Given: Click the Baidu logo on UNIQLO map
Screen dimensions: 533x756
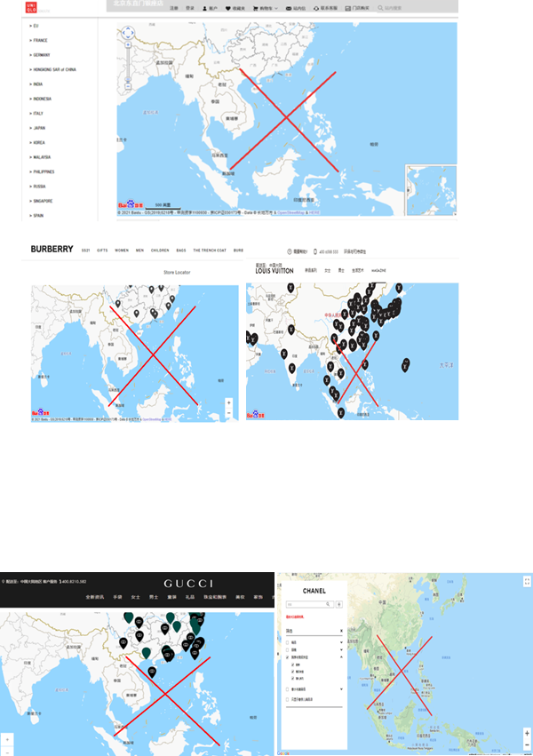Looking at the screenshot, I should point(130,205).
